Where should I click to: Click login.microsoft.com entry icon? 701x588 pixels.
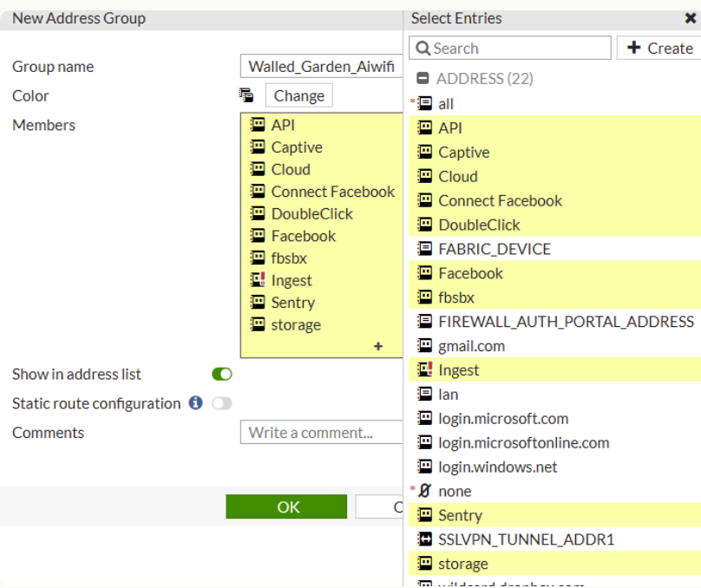tap(425, 418)
